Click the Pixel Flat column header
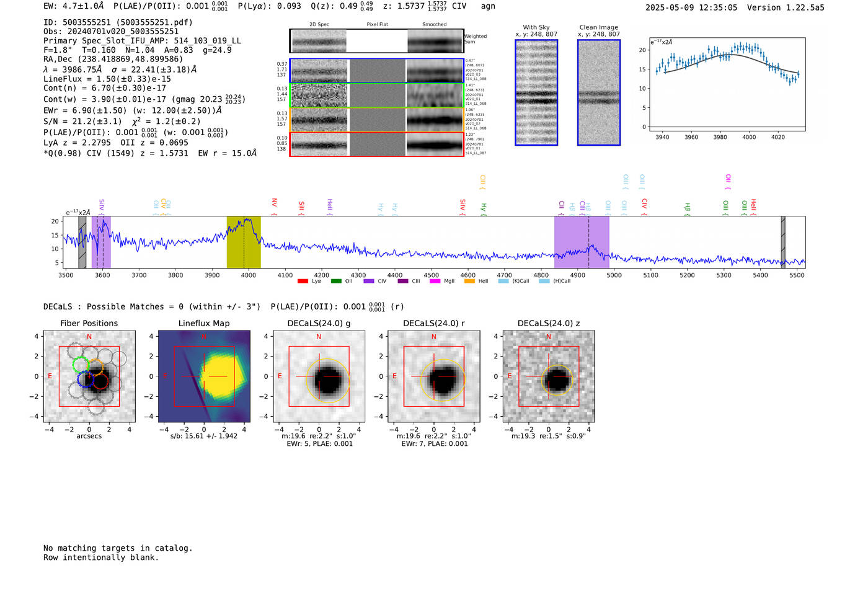 point(377,25)
